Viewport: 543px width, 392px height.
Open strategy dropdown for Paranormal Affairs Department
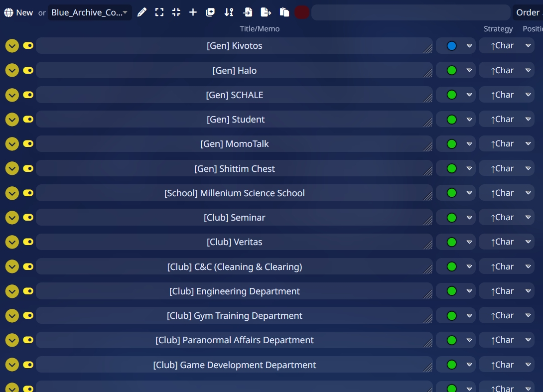(x=456, y=340)
